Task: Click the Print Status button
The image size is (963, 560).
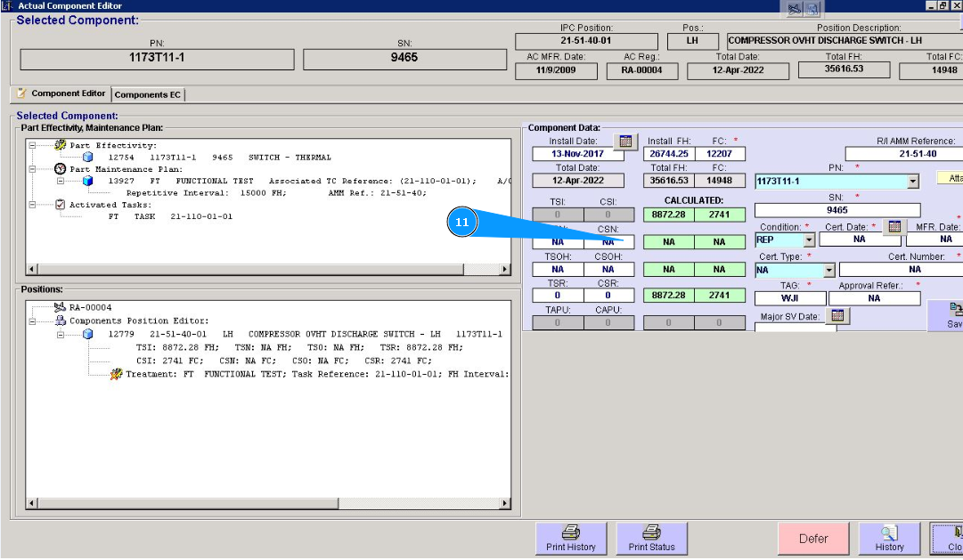Action: coord(651,539)
